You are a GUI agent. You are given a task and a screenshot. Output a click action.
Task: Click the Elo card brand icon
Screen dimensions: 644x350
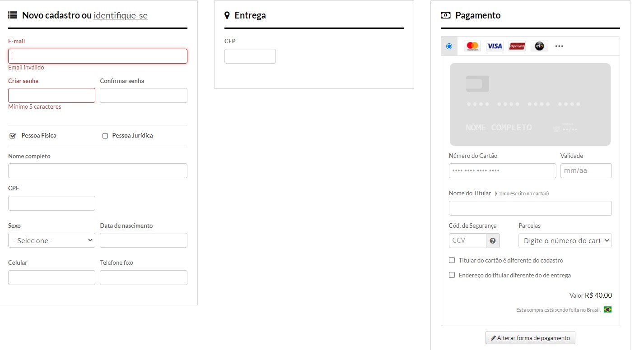(539, 46)
